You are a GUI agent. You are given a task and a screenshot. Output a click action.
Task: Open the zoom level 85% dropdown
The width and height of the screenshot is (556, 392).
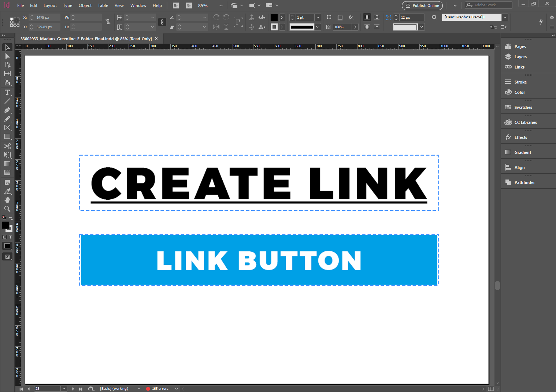click(x=220, y=6)
